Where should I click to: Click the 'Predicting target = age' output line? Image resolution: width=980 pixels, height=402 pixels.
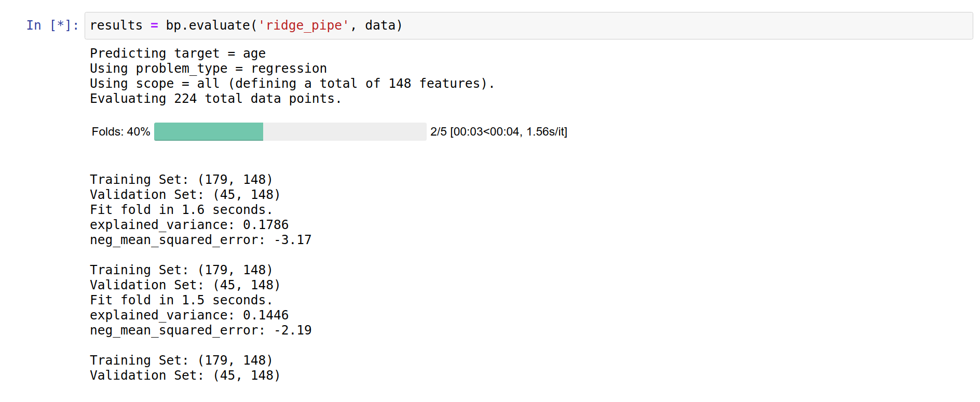(x=178, y=53)
